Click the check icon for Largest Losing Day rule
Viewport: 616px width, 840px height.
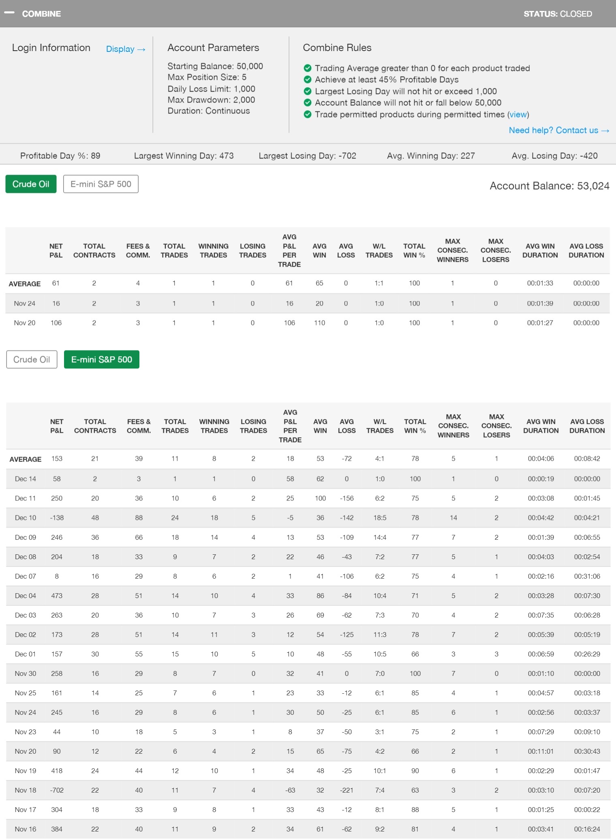[308, 91]
